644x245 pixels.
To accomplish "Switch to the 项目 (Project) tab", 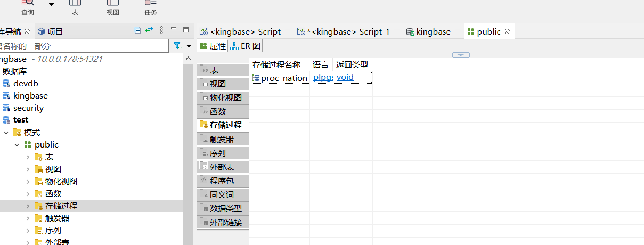I will pyautogui.click(x=51, y=31).
